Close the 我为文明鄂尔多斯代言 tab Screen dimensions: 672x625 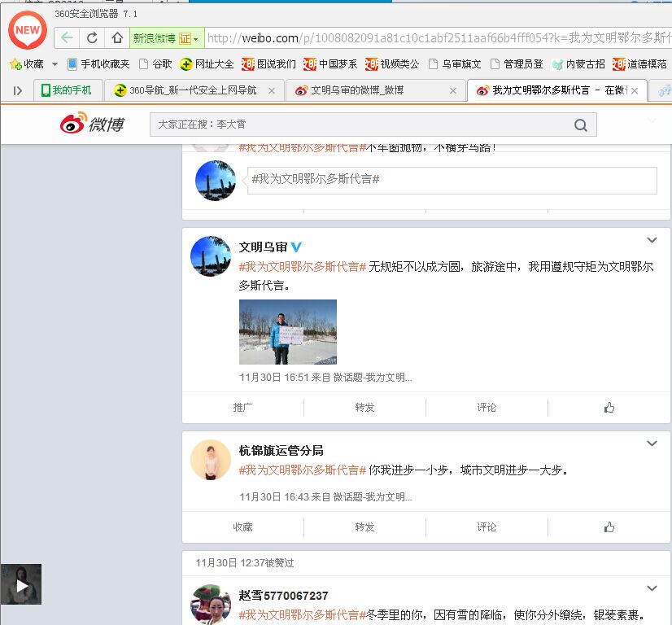(635, 90)
